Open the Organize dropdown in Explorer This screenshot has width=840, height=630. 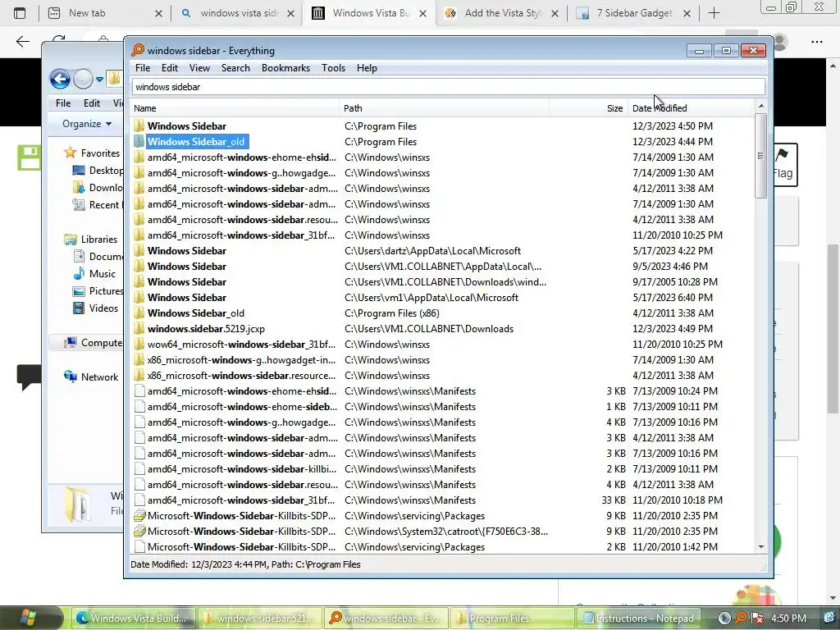[87, 124]
